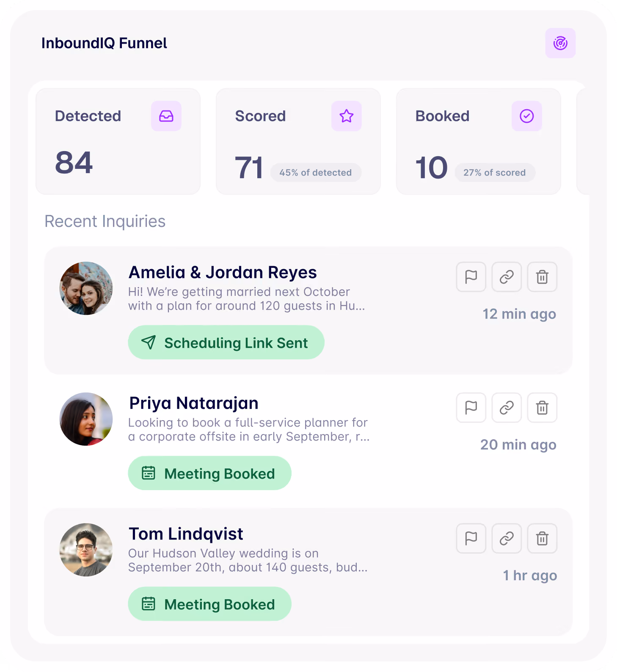Flag the Tom Lindqvist inquiry

coord(471,538)
